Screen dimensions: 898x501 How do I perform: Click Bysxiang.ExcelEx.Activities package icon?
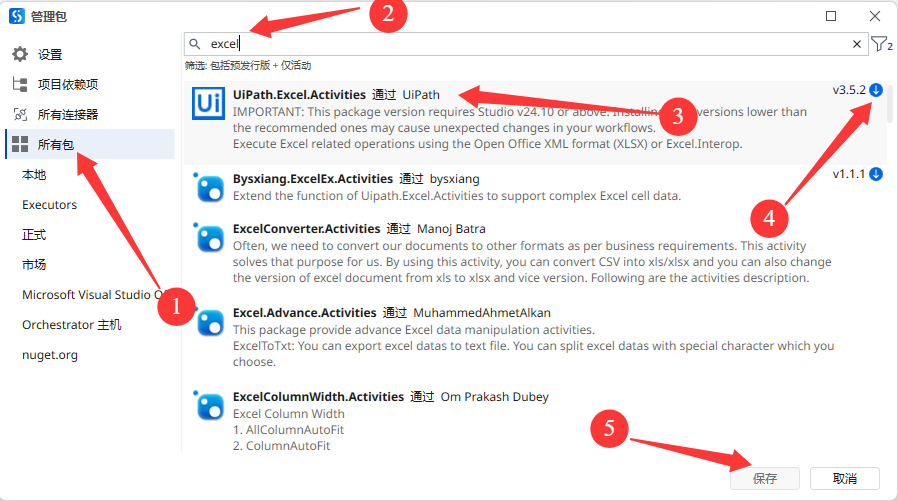click(209, 187)
